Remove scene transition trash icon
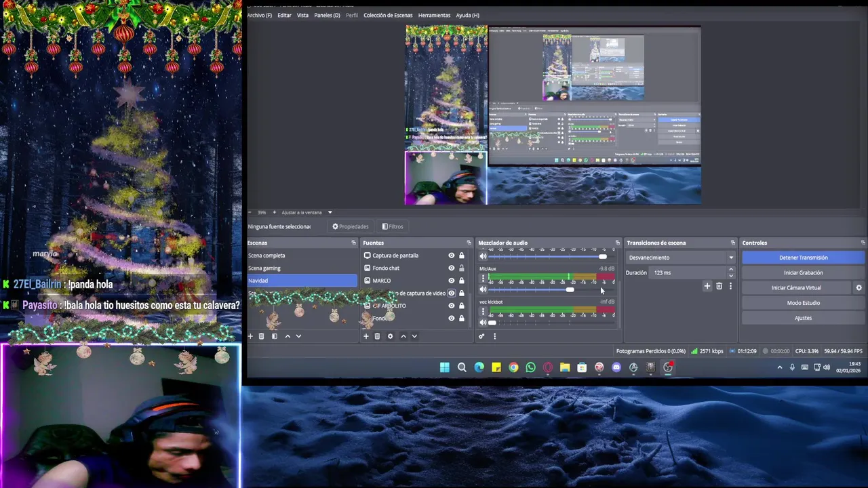The height and width of the screenshot is (488, 868). (719, 286)
